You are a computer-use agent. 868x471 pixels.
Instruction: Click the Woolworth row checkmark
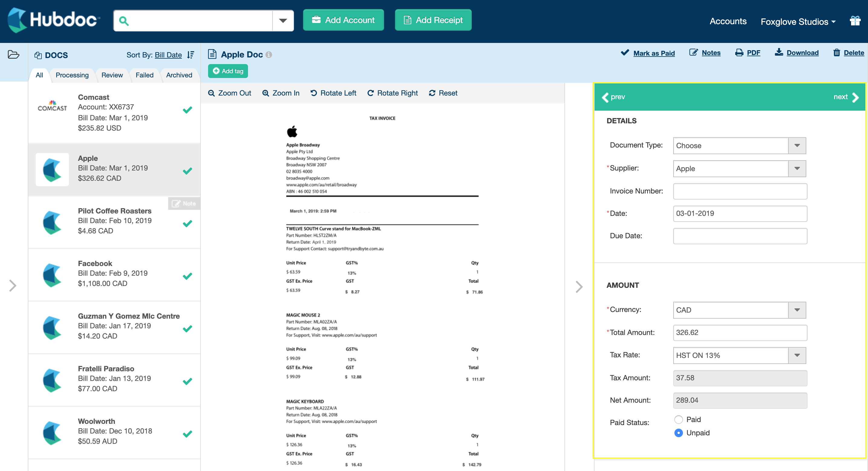click(x=187, y=434)
